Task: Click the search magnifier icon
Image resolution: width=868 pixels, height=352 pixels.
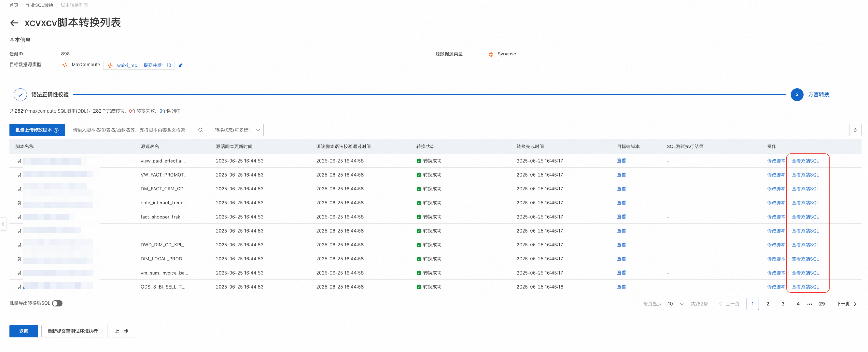Action: coord(201,130)
